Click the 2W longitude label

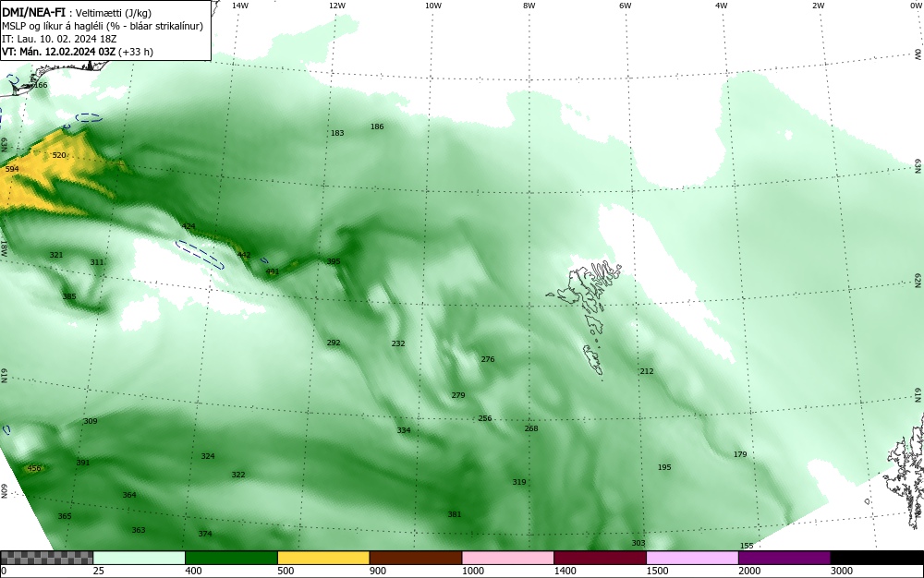point(818,6)
